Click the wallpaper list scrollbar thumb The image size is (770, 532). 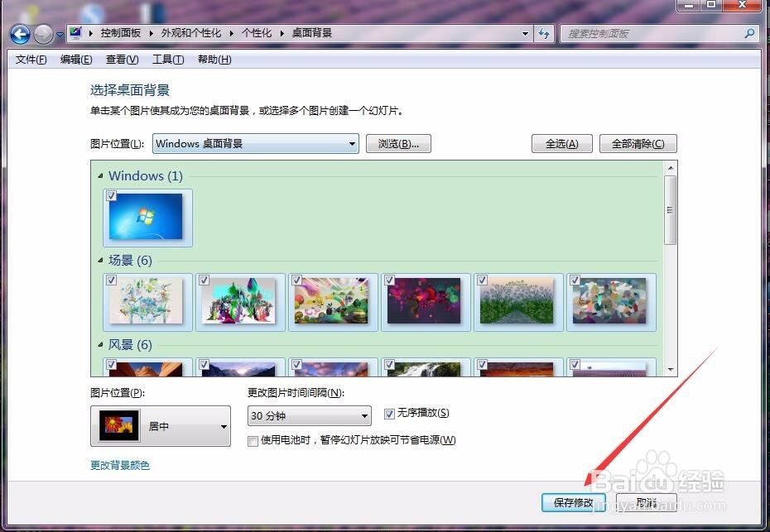[670, 210]
